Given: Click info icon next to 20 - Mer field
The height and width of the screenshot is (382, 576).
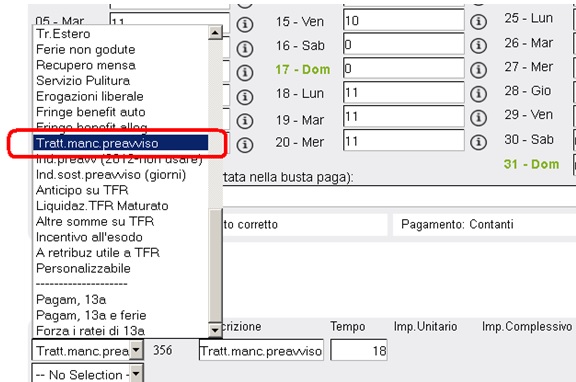Looking at the screenshot, I should click(x=478, y=142).
